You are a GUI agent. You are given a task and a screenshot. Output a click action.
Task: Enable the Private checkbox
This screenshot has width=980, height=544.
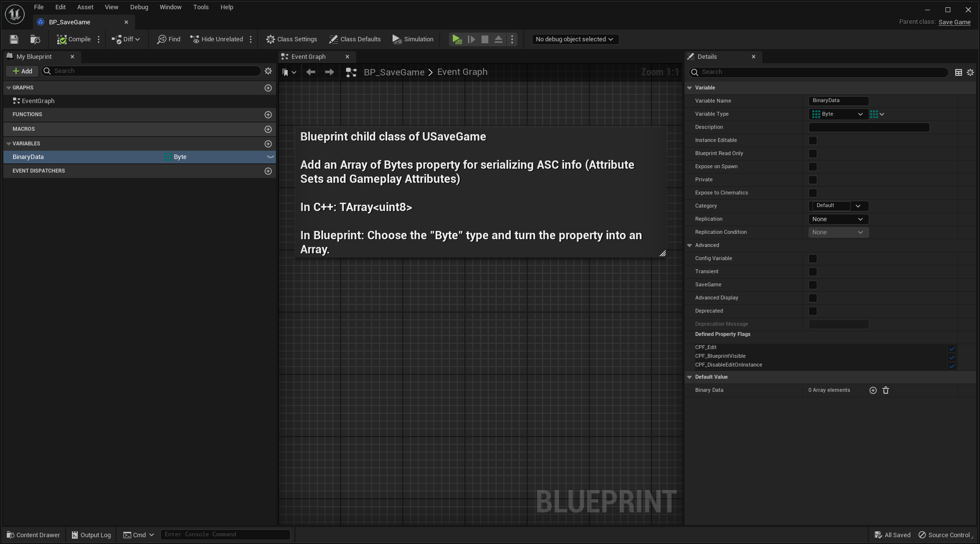point(813,180)
